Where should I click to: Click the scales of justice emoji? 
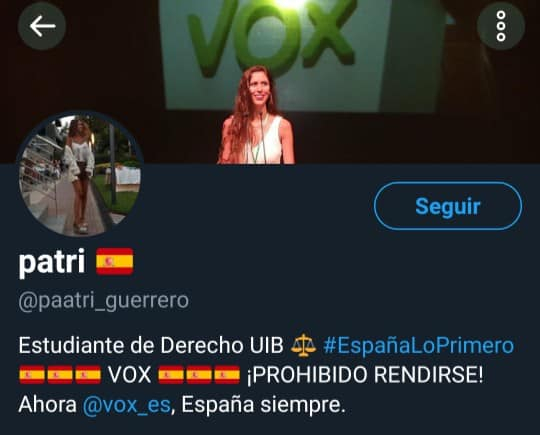pyautogui.click(x=303, y=345)
